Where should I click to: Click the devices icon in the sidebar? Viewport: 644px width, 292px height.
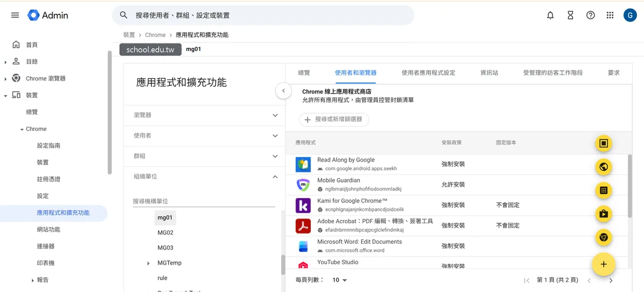click(x=16, y=95)
